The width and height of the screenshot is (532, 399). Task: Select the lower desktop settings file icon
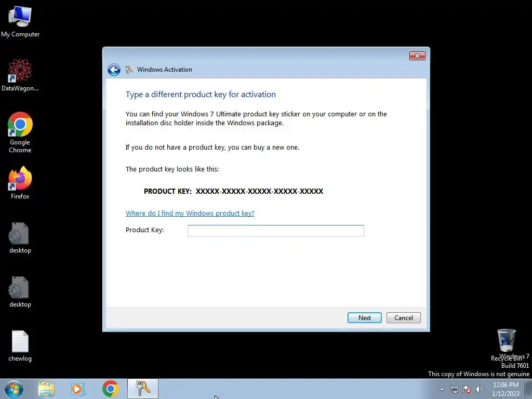20,292
